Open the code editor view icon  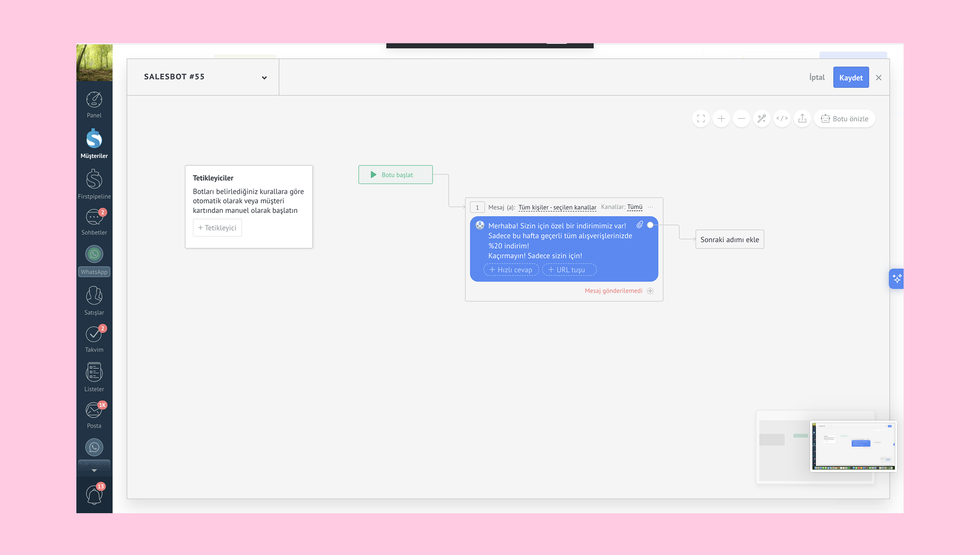click(782, 119)
